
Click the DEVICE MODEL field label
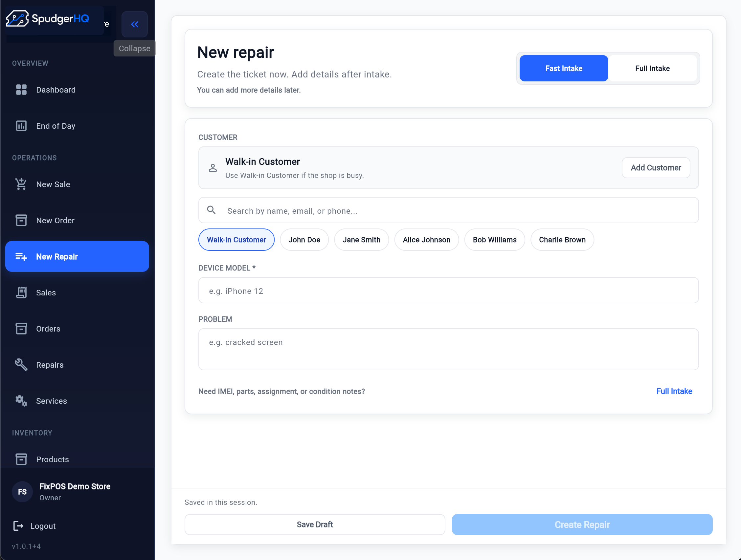[x=227, y=268]
